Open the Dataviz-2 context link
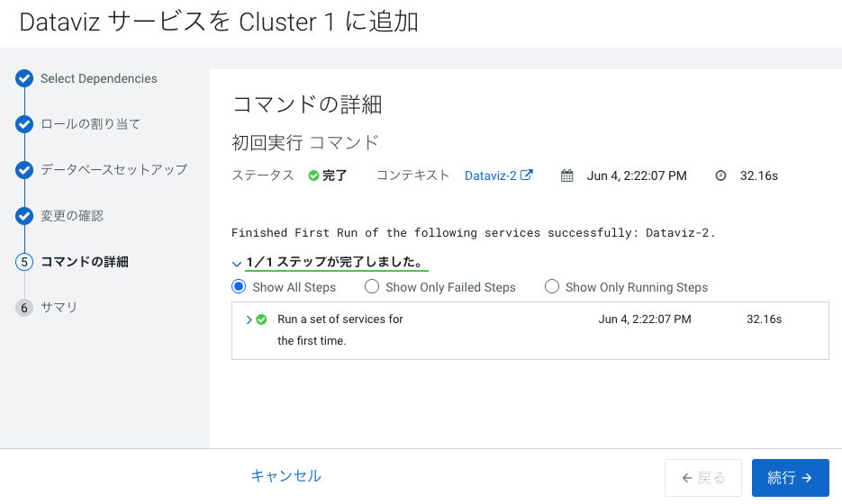This screenshot has width=842, height=504. pos(498,175)
